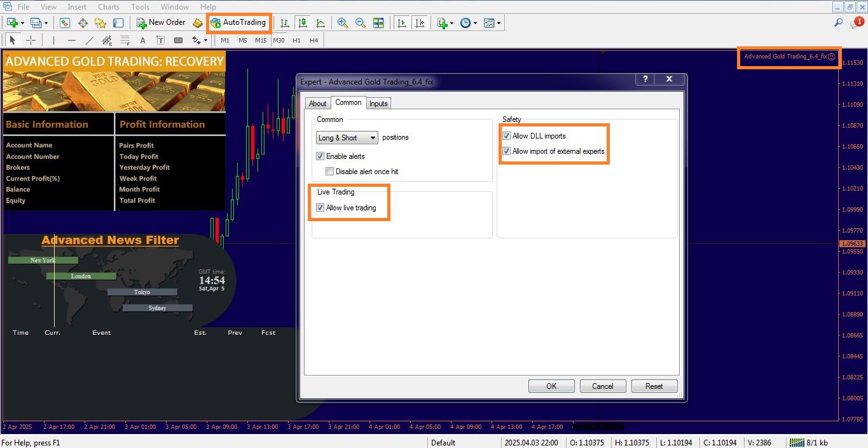Select the Horizontal Line drawing tool
868x448 pixels.
coord(72,40)
